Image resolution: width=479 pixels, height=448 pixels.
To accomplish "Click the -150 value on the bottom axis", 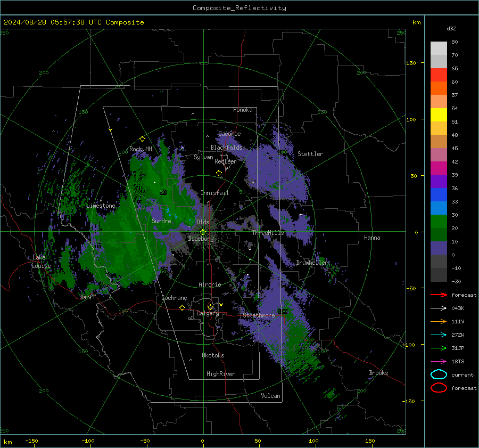I will (31, 441).
